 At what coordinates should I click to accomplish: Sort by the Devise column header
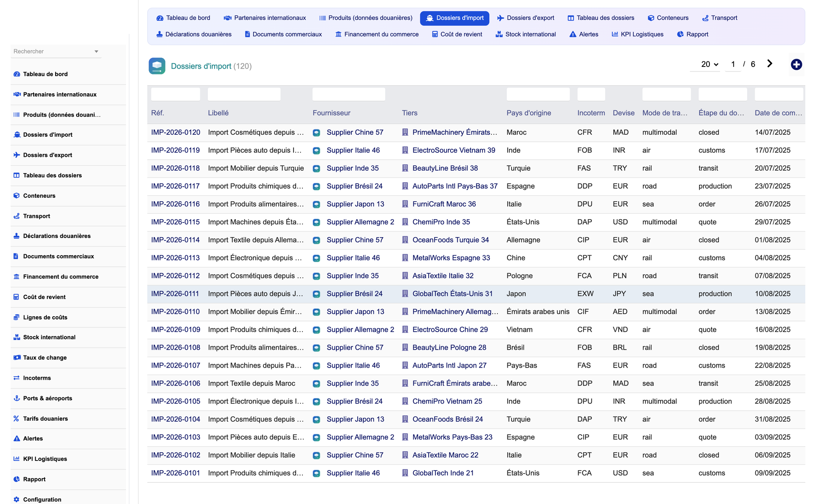click(x=624, y=113)
